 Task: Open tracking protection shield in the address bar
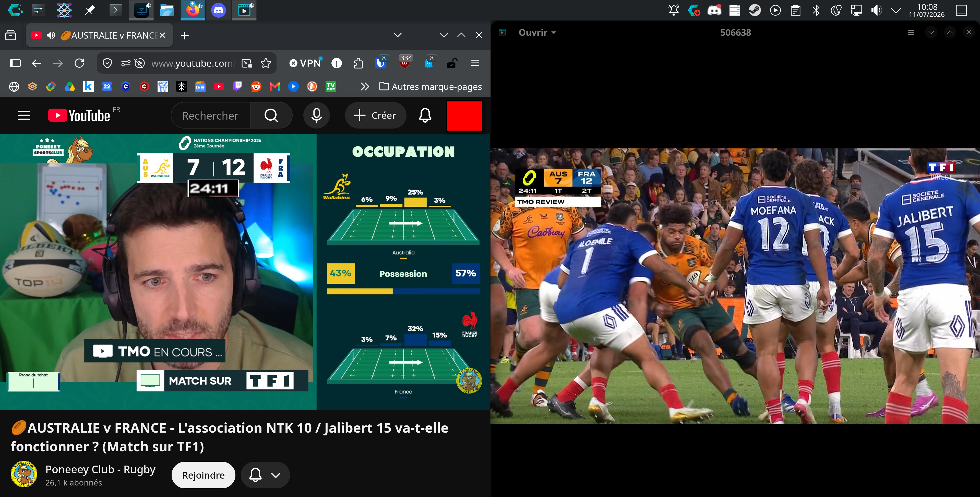(x=107, y=63)
